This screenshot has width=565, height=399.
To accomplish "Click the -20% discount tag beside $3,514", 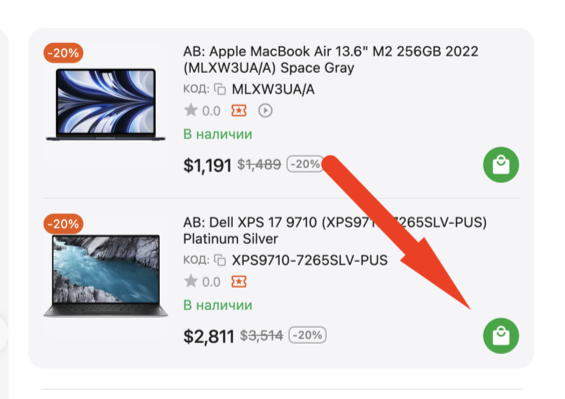I will coord(308,335).
